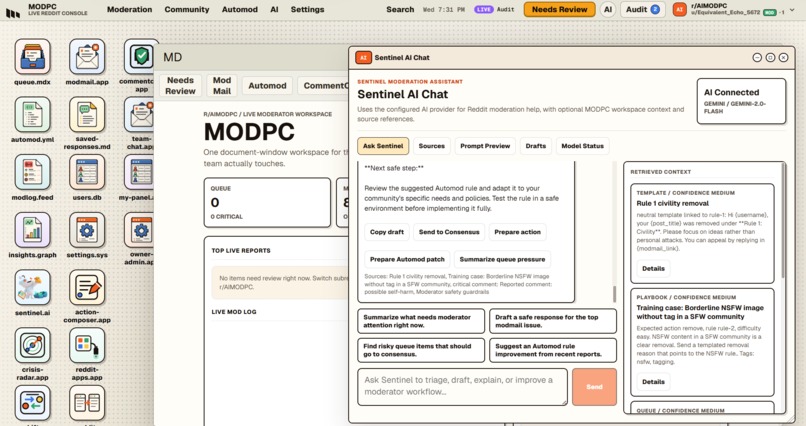806x426 pixels.
Task: Open the Automod menu in the top bar
Action: pyautogui.click(x=240, y=9)
